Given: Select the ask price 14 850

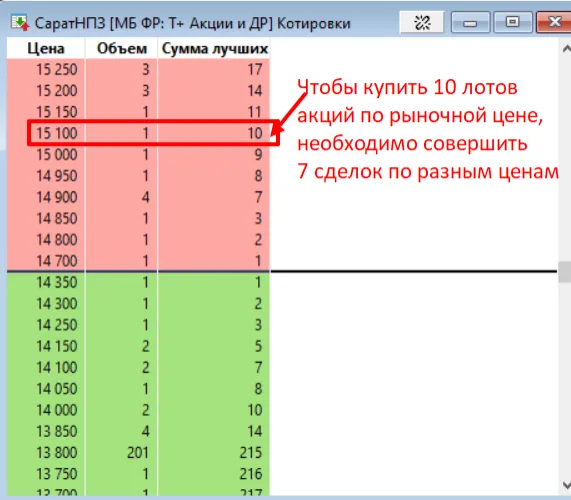Looking at the screenshot, I should coord(57,218).
